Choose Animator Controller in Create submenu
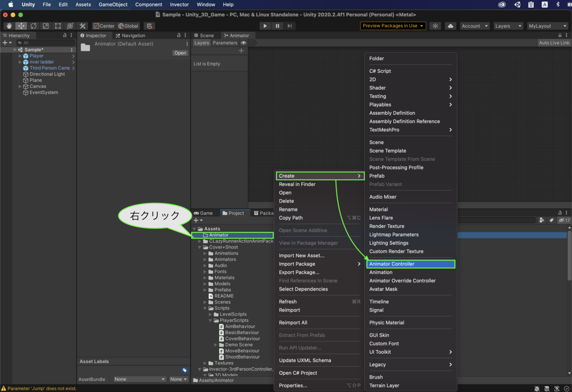This screenshot has width=572, height=392. coord(411,264)
